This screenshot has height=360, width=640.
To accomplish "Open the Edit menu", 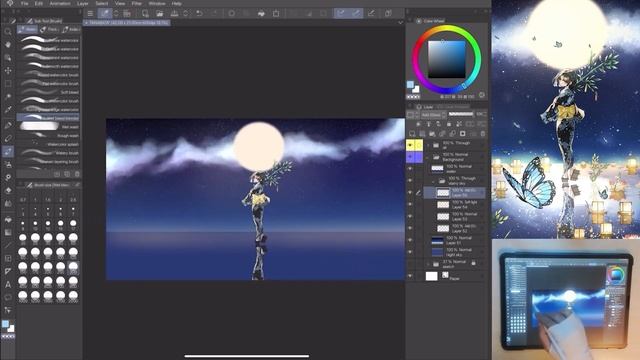I will [x=38, y=3].
